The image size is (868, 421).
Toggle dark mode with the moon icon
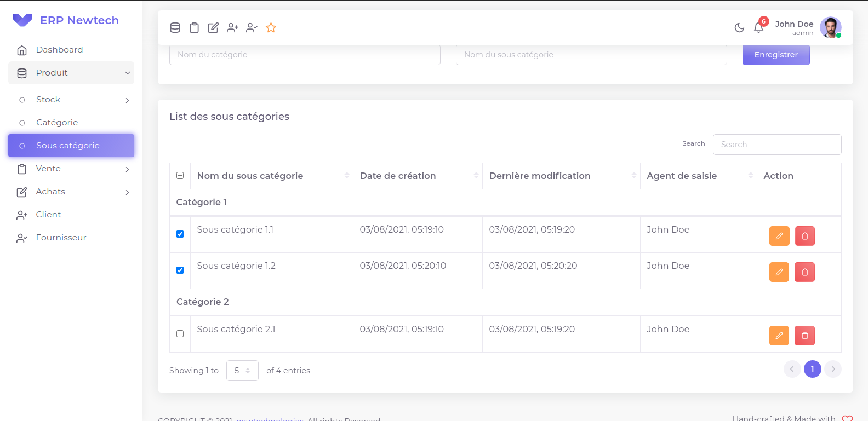(x=739, y=28)
